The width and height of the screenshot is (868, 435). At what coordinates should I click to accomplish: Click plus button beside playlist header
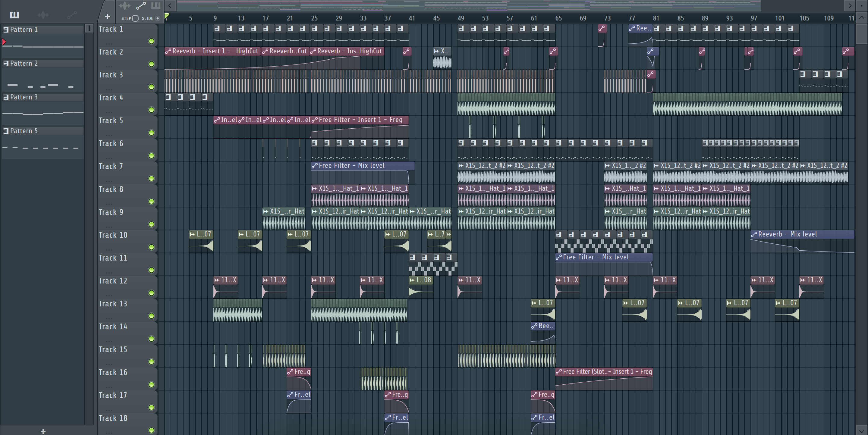pos(108,17)
